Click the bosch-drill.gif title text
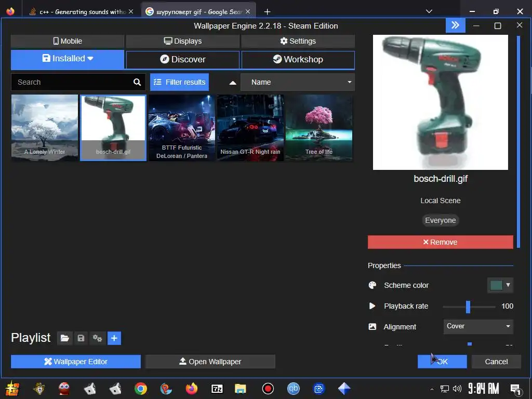 (x=441, y=179)
